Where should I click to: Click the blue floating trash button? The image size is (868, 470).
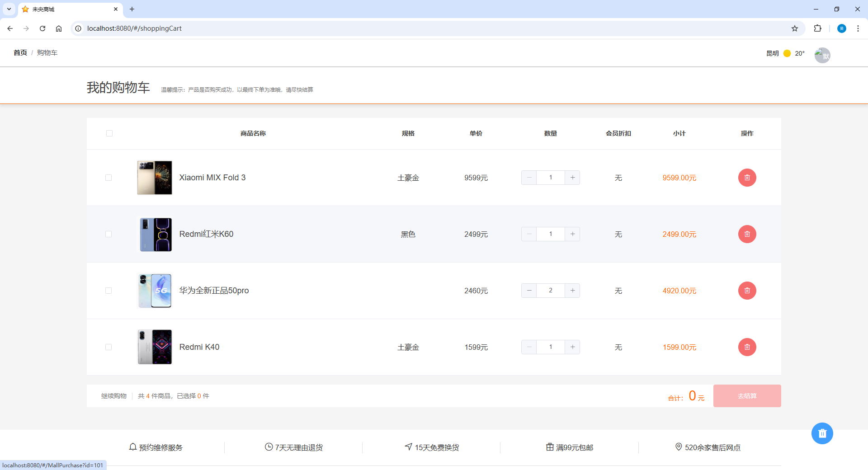pos(822,433)
